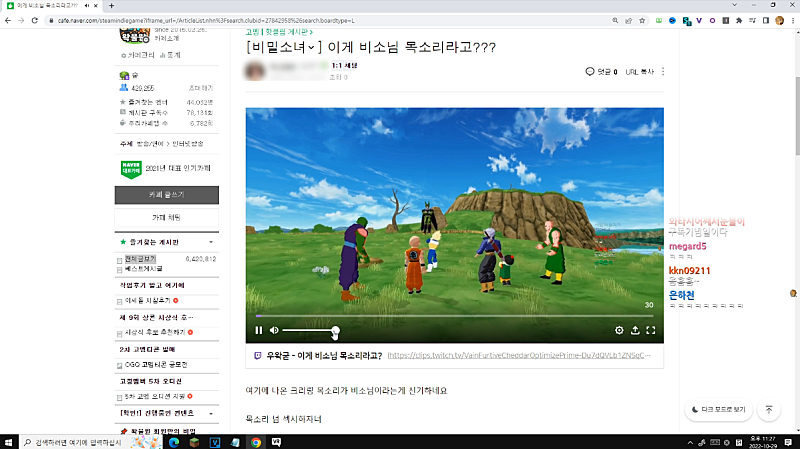This screenshot has width=800, height=449.
Task: Click the Twitch icon in the clip link
Action: [x=260, y=354]
